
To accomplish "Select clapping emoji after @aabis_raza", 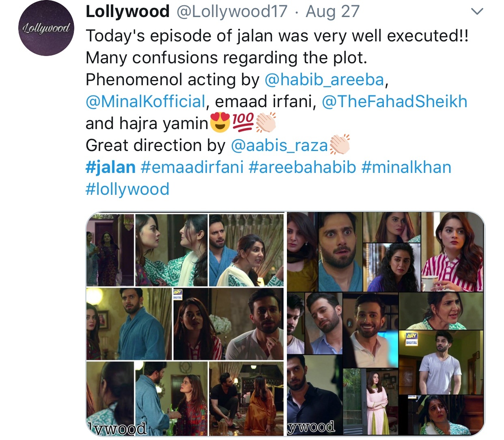I will point(340,145).
